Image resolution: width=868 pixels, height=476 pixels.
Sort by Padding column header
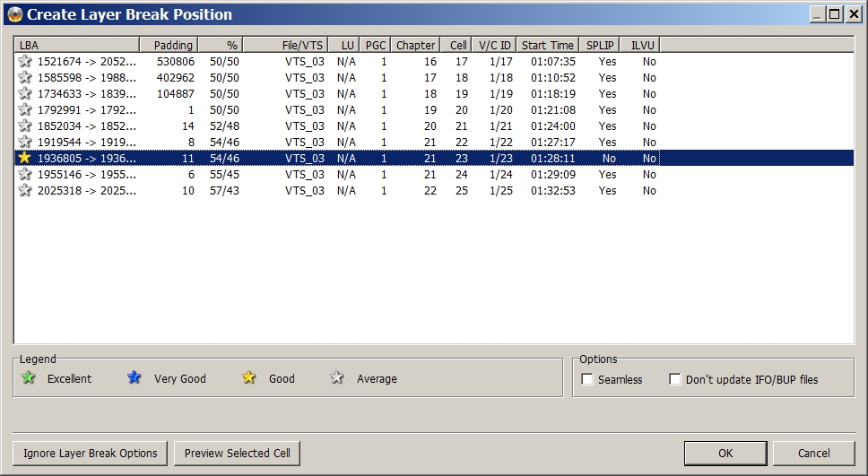pyautogui.click(x=169, y=45)
